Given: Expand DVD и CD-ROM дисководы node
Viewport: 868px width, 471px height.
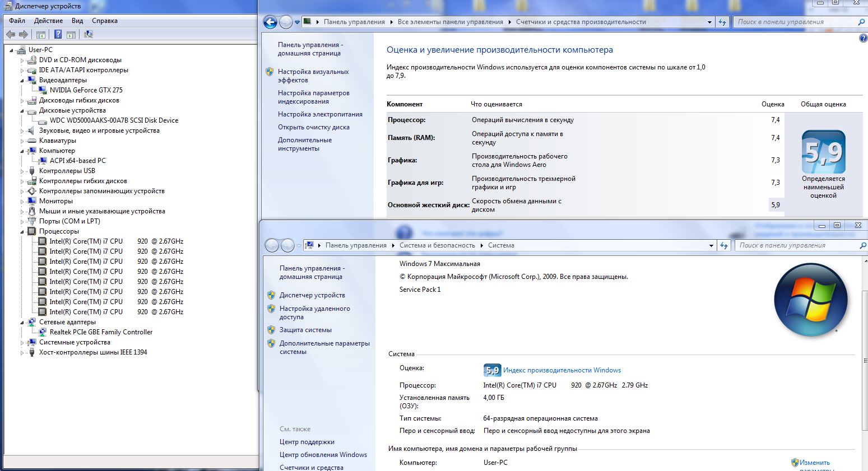Looking at the screenshot, I should coord(22,60).
